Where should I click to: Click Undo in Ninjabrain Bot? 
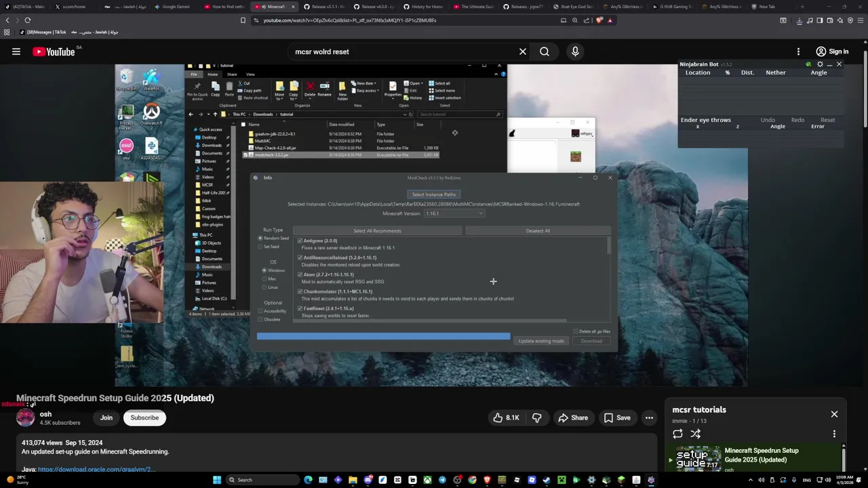point(768,120)
